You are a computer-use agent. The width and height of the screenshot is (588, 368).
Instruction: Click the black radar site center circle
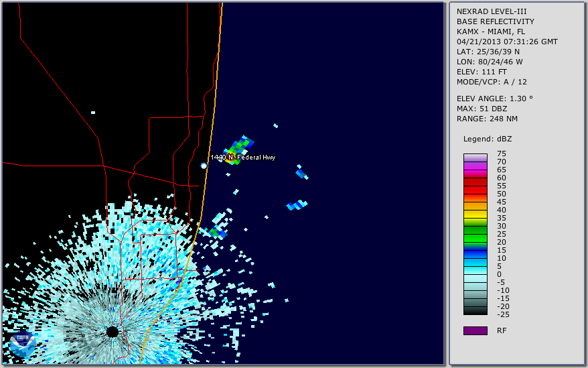(x=112, y=332)
